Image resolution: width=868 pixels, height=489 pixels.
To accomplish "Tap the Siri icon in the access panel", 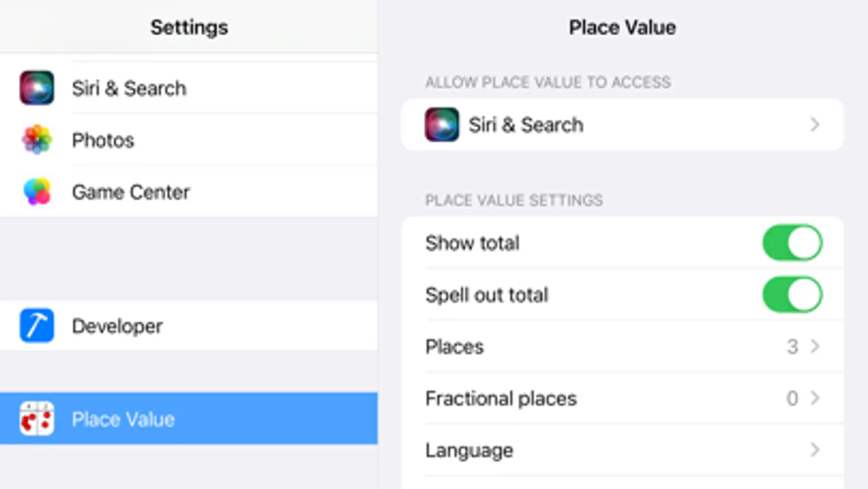I will coord(441,124).
